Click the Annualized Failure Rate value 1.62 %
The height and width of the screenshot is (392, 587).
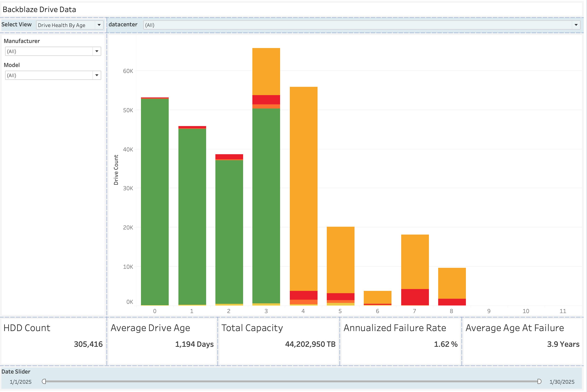(446, 344)
